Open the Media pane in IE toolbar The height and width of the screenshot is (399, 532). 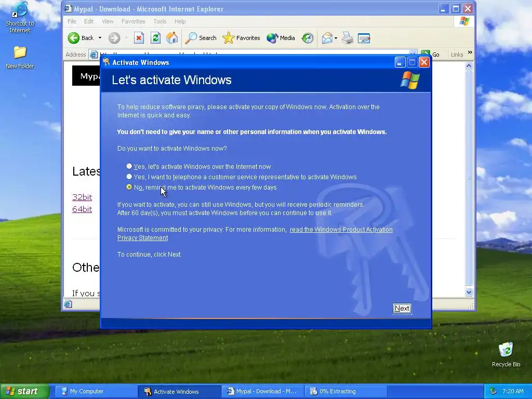tap(281, 38)
